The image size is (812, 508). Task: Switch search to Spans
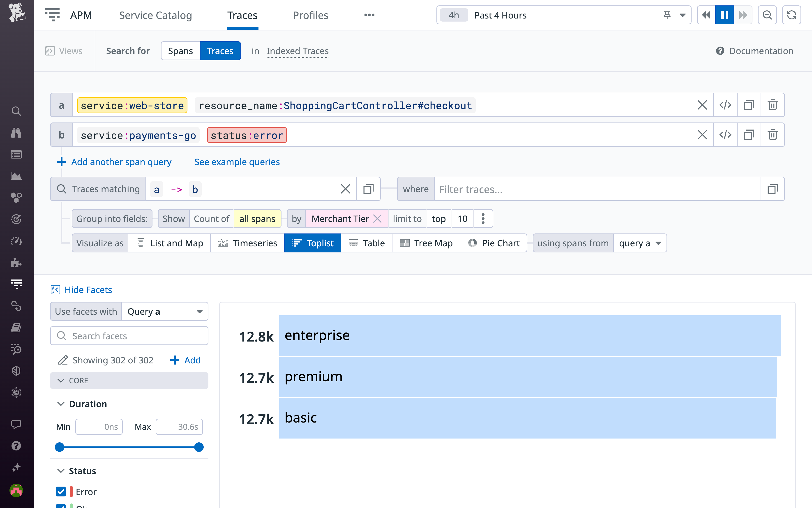pos(180,51)
